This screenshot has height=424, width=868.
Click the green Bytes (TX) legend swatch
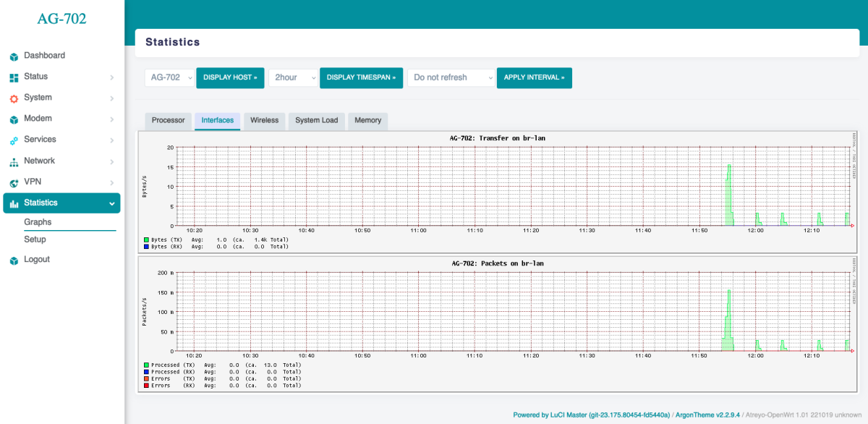tap(146, 239)
